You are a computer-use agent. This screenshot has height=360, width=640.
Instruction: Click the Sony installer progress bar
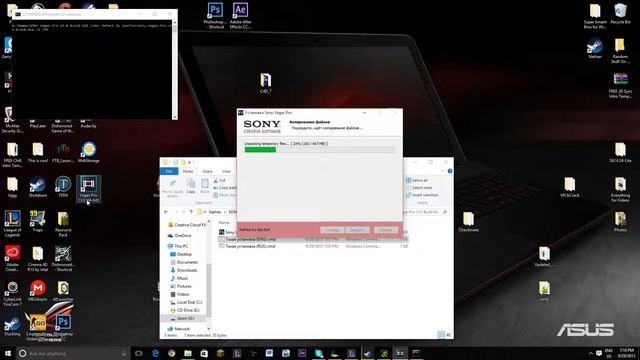click(319, 150)
